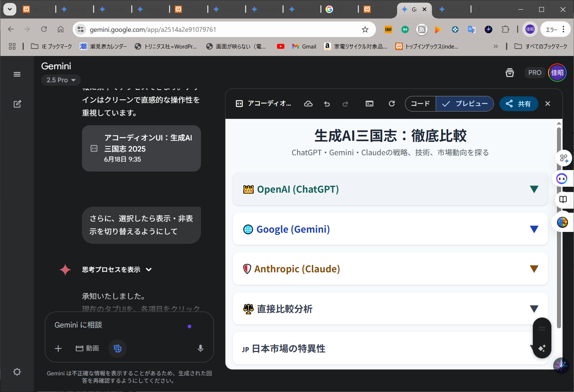Viewport: 574px width, 392px height.
Task: Open the extensions puzzle menu
Action: pyautogui.click(x=505, y=30)
